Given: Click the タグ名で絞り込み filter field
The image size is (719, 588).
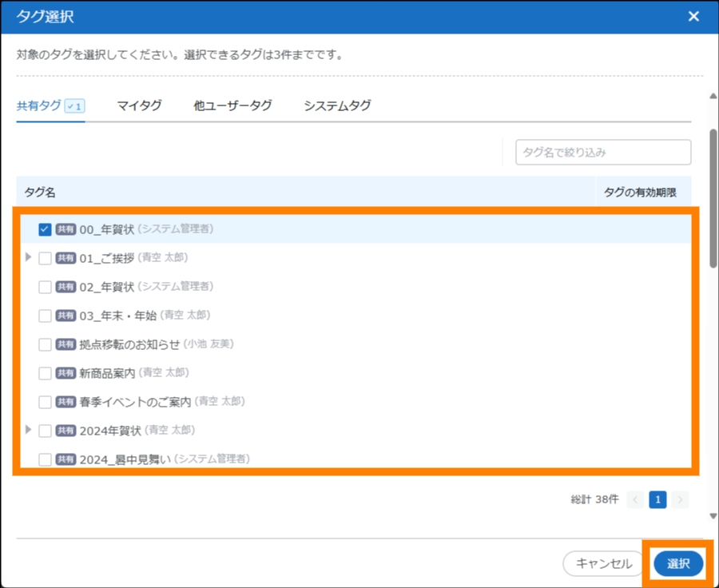Looking at the screenshot, I should click(603, 152).
